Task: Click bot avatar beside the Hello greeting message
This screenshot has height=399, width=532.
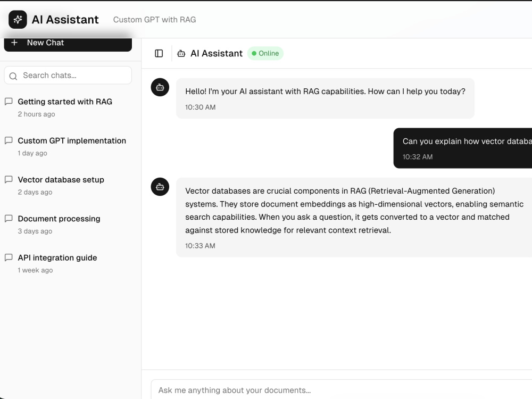Action: click(x=160, y=88)
